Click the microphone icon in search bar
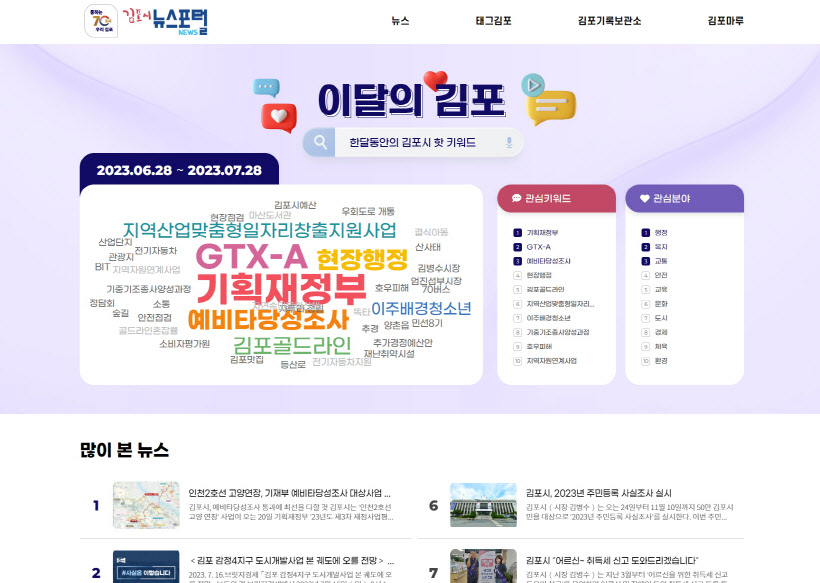 (509, 143)
